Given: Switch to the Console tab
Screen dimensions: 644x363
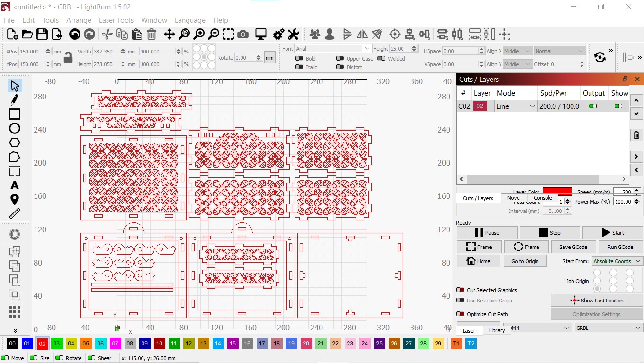Looking at the screenshot, I should [x=543, y=198].
